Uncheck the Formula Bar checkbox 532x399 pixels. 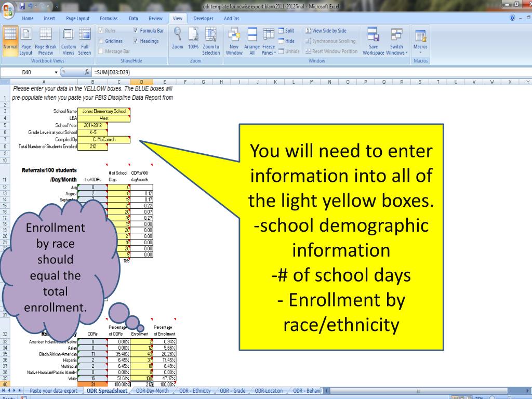(x=136, y=31)
